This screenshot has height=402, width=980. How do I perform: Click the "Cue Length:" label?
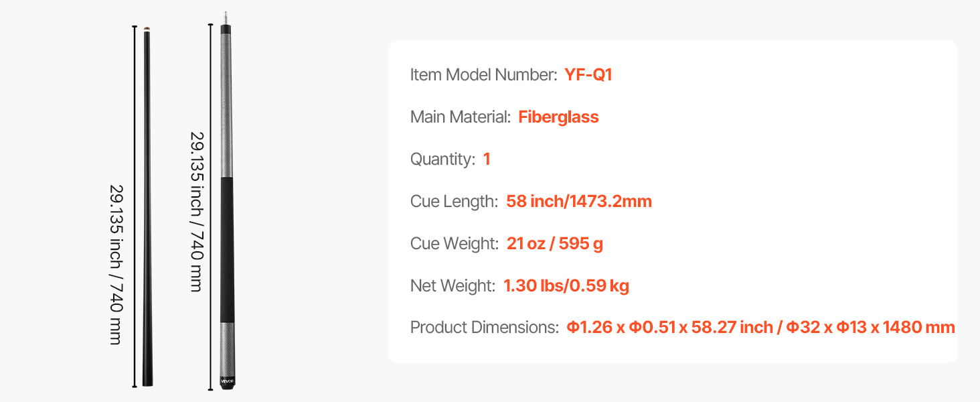tap(454, 202)
